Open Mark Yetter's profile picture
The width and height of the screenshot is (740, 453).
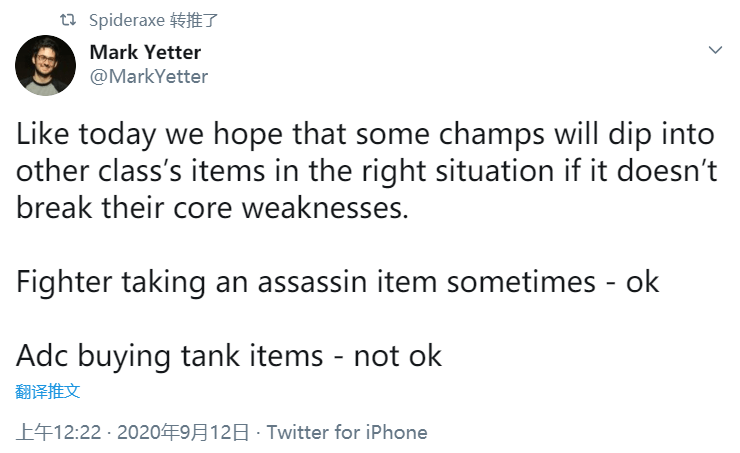45,65
